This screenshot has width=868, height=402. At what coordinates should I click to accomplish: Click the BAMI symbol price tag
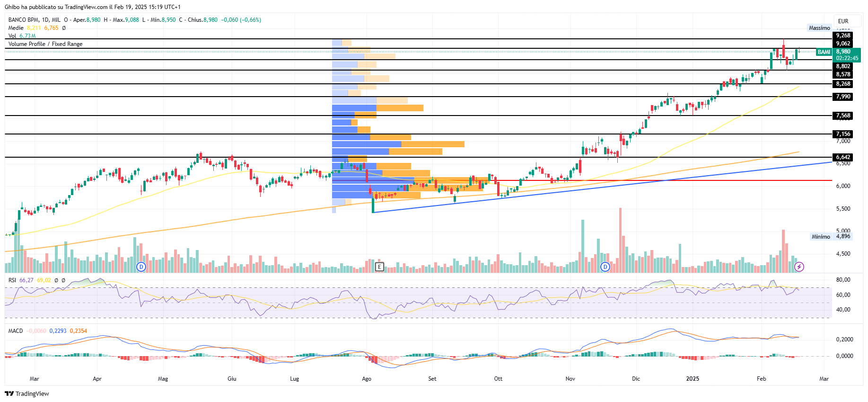pos(824,52)
